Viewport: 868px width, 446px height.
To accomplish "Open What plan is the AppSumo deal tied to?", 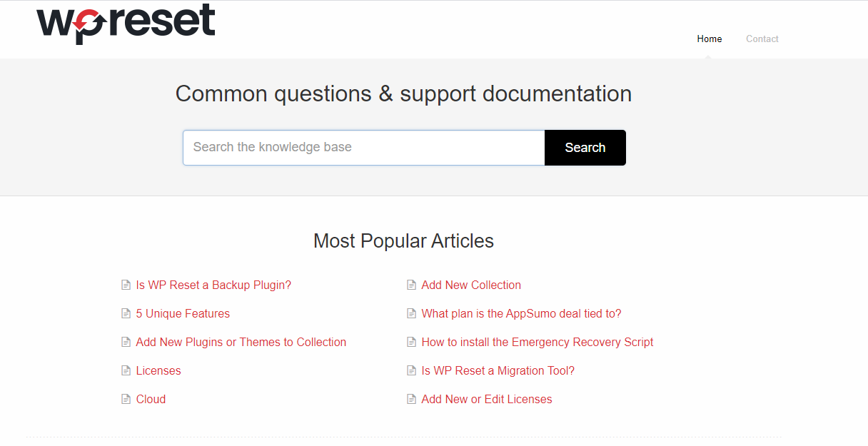I will coord(521,313).
